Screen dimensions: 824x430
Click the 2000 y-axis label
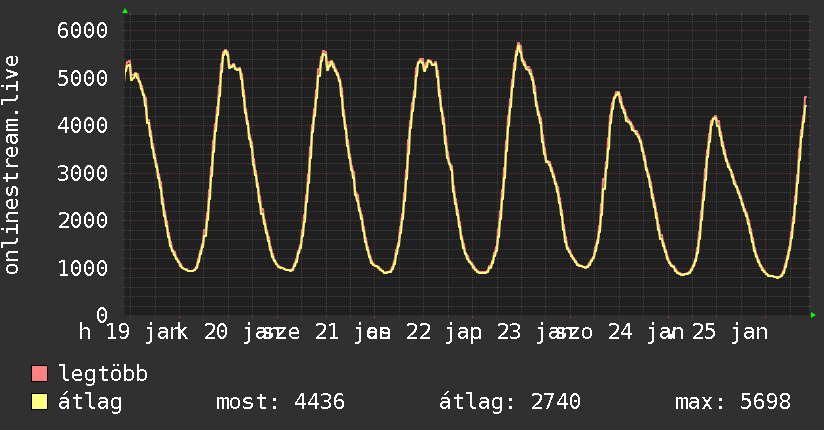83,221
